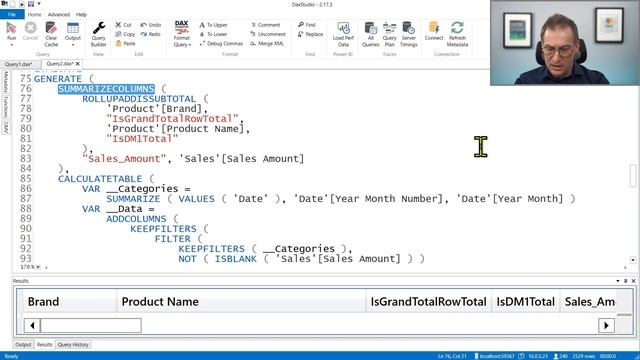Connect to a data source
The image size is (640, 360).
(433, 31)
